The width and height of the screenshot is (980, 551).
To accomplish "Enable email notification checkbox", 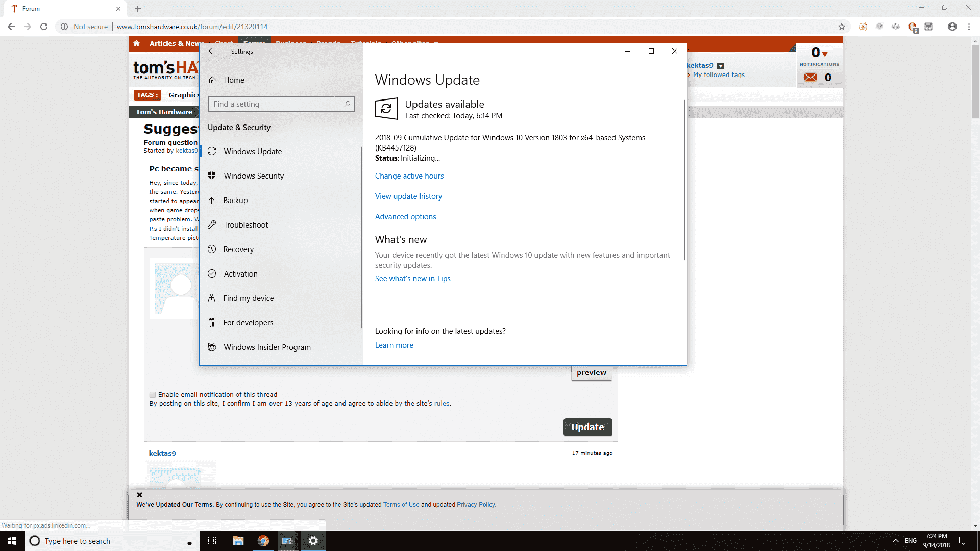I will [152, 395].
